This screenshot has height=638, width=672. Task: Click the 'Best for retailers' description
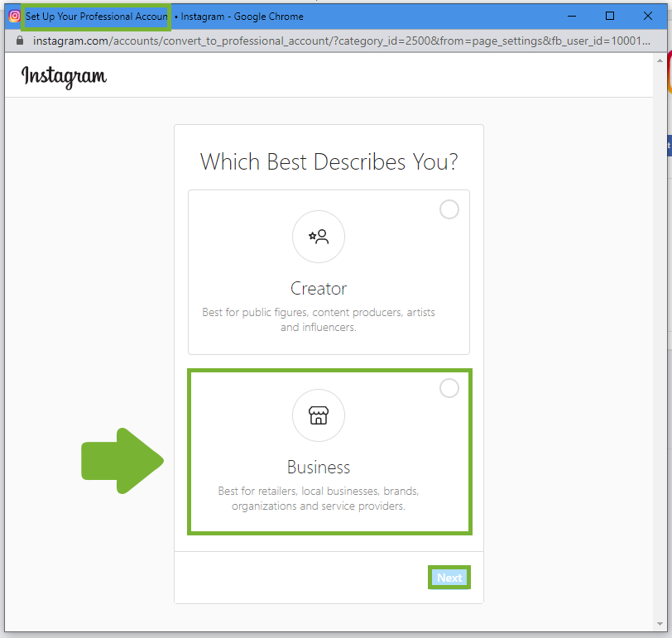[319, 498]
